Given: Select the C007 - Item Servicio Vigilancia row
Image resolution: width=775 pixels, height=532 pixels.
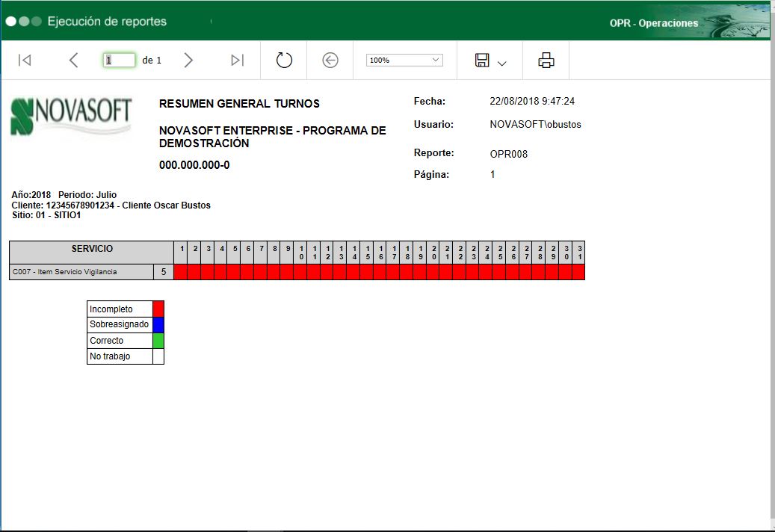Looking at the screenshot, I should (82, 272).
